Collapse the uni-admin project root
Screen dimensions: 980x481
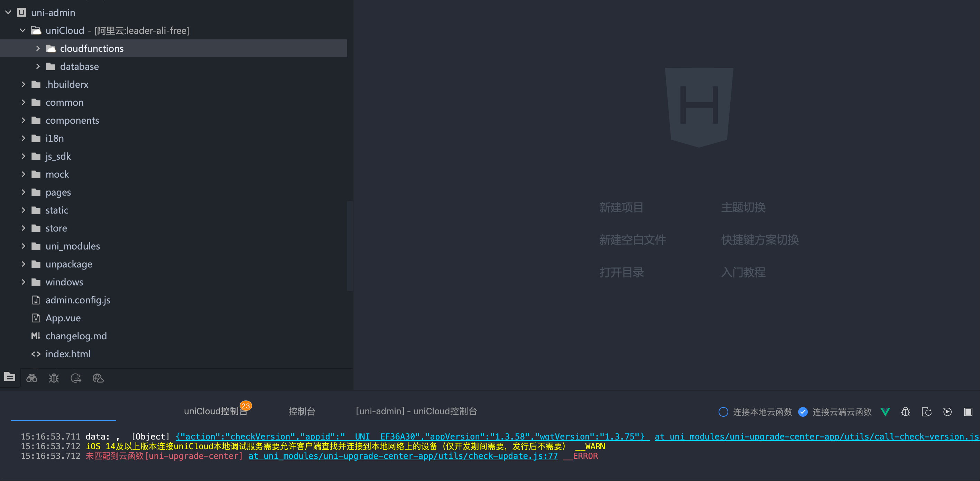click(x=8, y=12)
